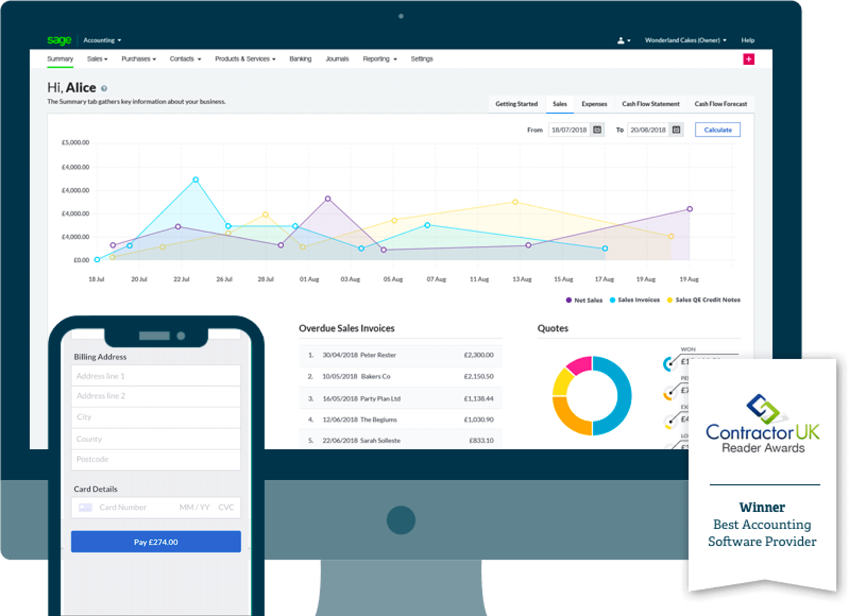Toggle Sales QE Credit Notes legend item

tap(703, 300)
